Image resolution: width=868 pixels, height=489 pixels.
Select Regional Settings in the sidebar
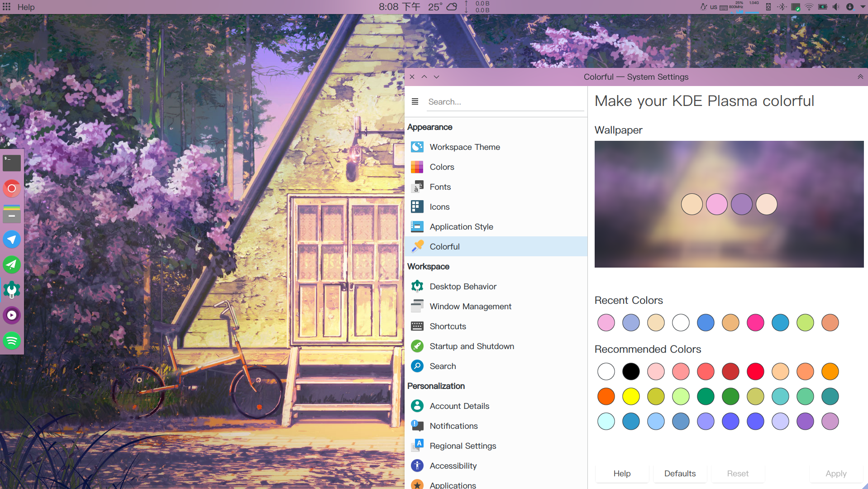point(496,446)
